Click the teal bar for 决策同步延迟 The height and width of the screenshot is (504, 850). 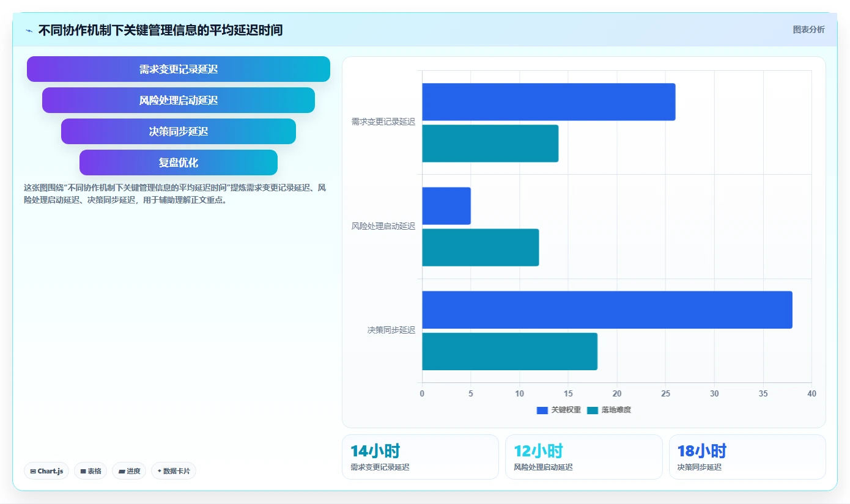point(509,351)
